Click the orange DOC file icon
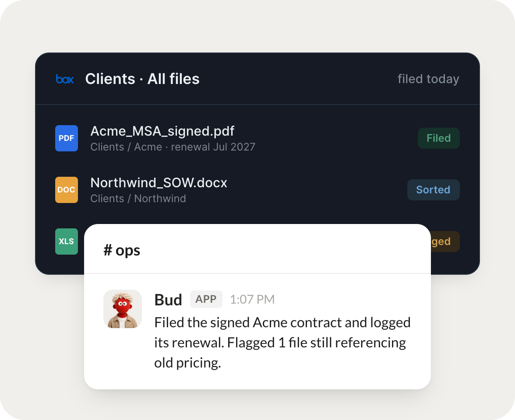 click(x=67, y=190)
